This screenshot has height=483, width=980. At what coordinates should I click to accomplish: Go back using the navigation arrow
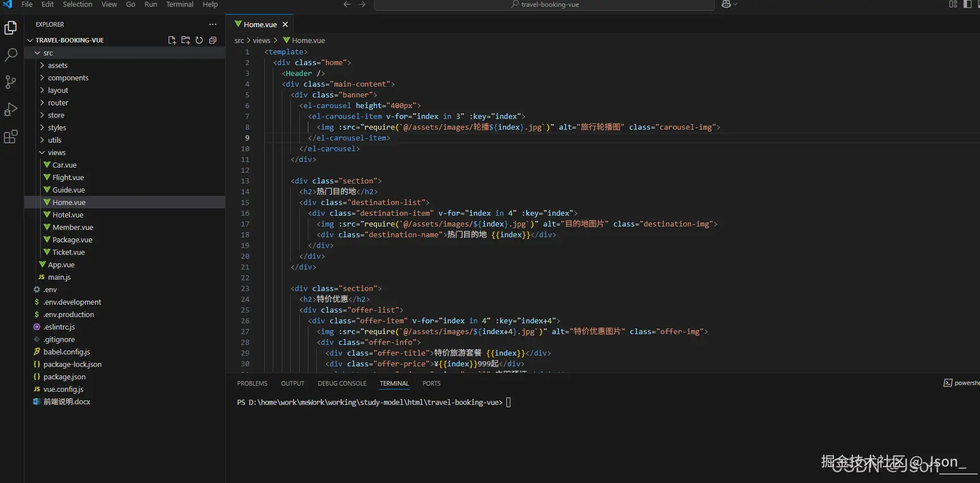347,5
